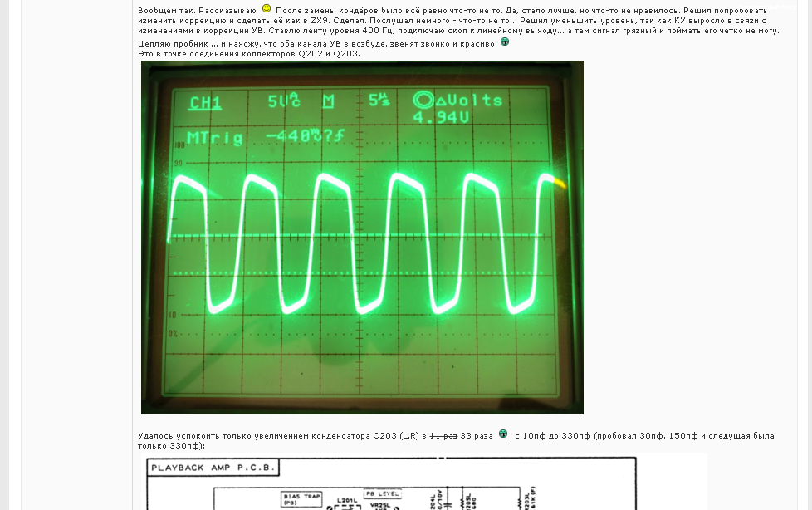Click the 4.94V reading on the scope
This screenshot has width=812, height=510.
coord(441,118)
